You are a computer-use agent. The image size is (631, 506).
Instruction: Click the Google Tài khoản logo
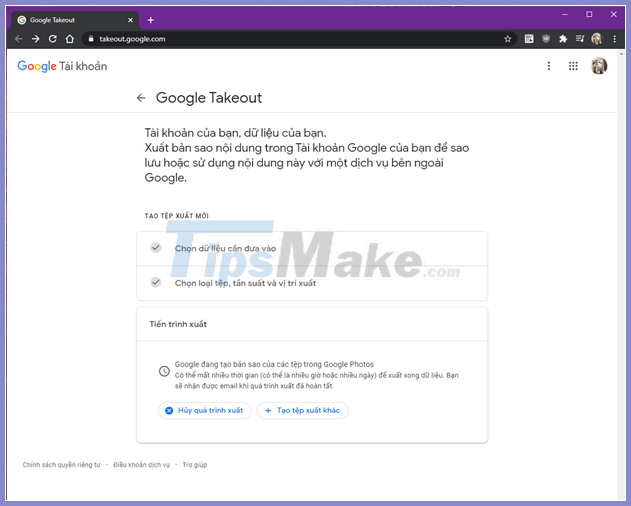(x=62, y=66)
